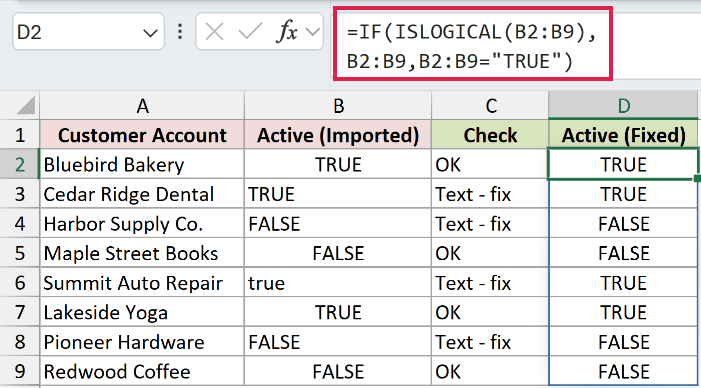This screenshot has width=701, height=388.
Task: Click the Cancel (X) formula bar icon
Action: point(214,32)
